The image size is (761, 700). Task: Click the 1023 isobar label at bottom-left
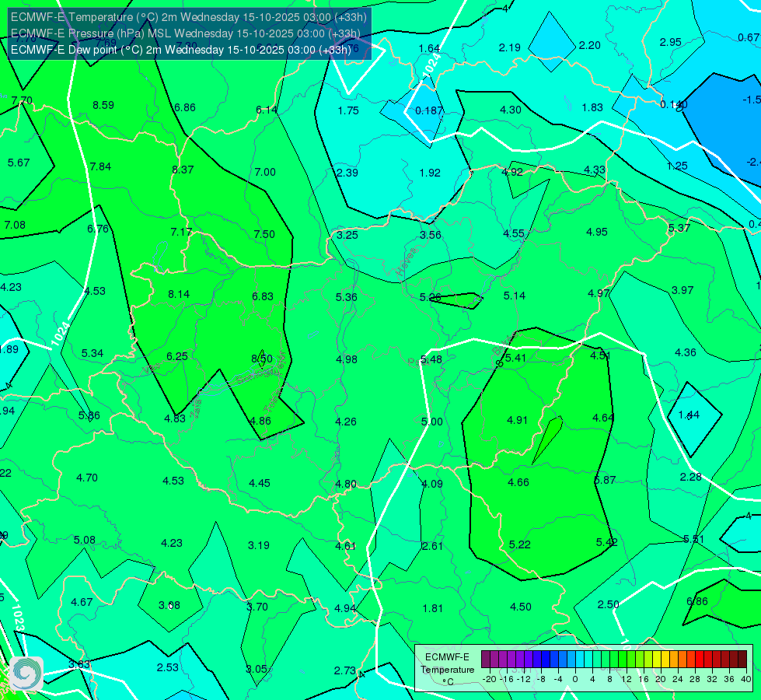pos(17,618)
